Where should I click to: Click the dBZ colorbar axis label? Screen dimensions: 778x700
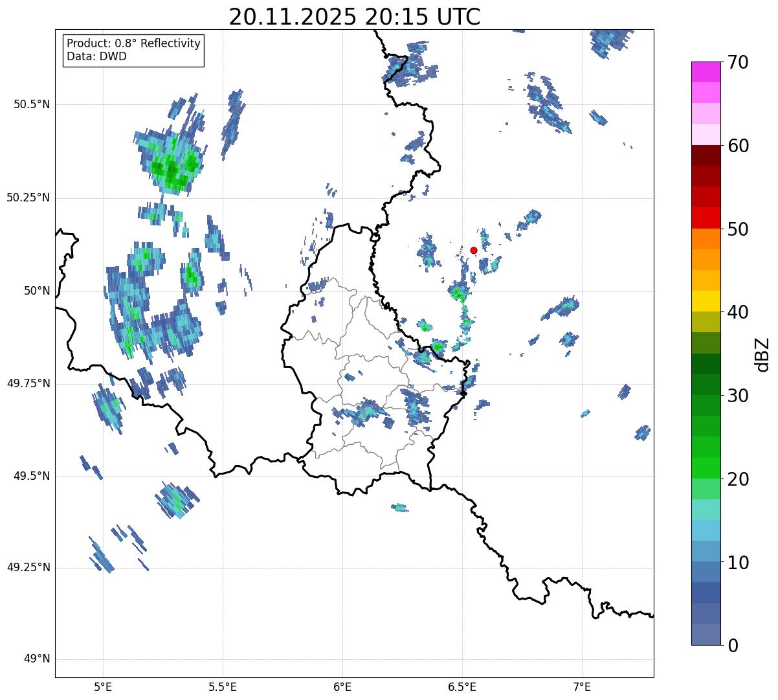(x=763, y=354)
